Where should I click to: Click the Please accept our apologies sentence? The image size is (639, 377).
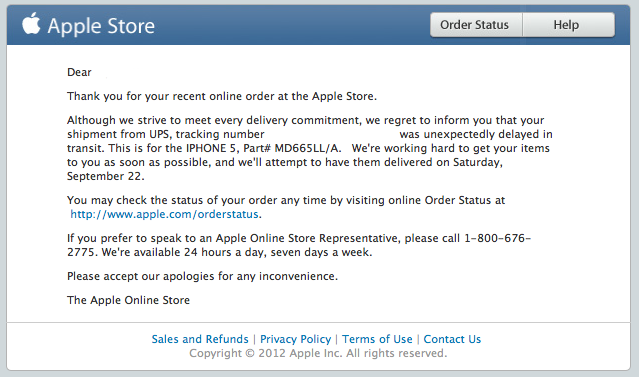[202, 276]
